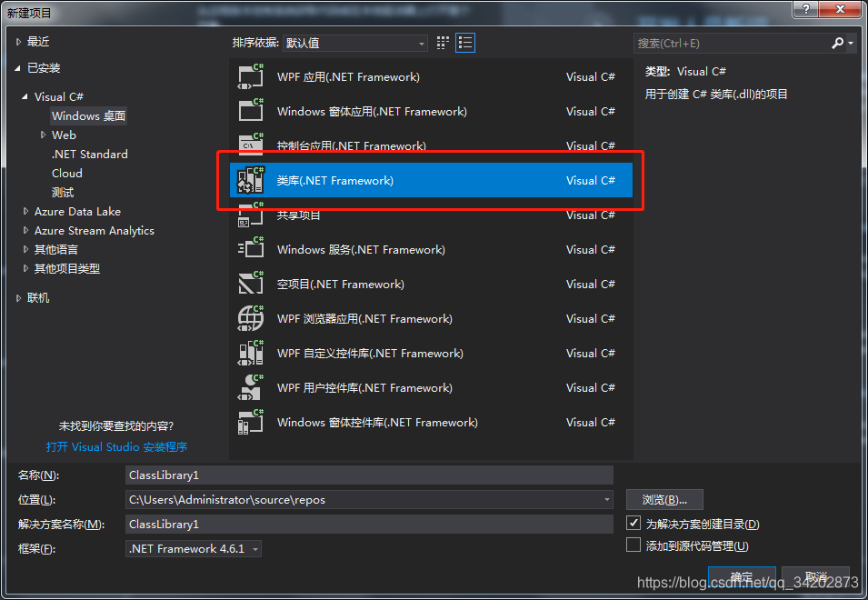Choose the 空项目 template icon
This screenshot has height=600, width=868.
(252, 284)
